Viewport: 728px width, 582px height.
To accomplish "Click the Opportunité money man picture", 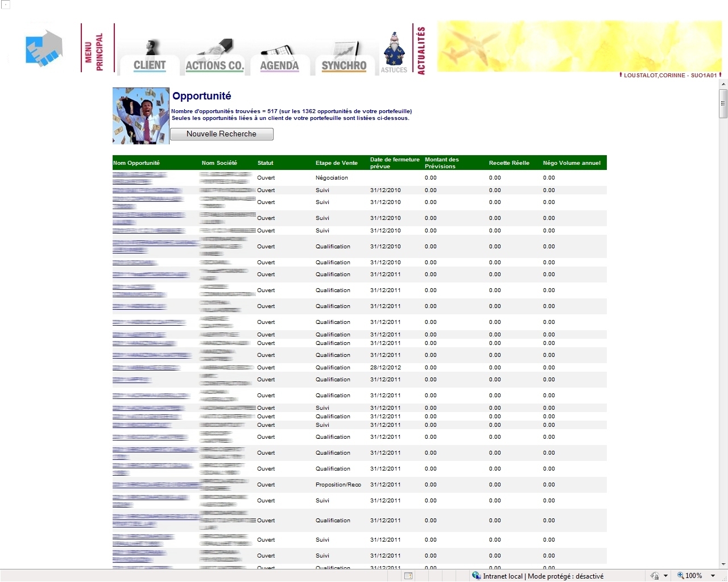I will (141, 116).
